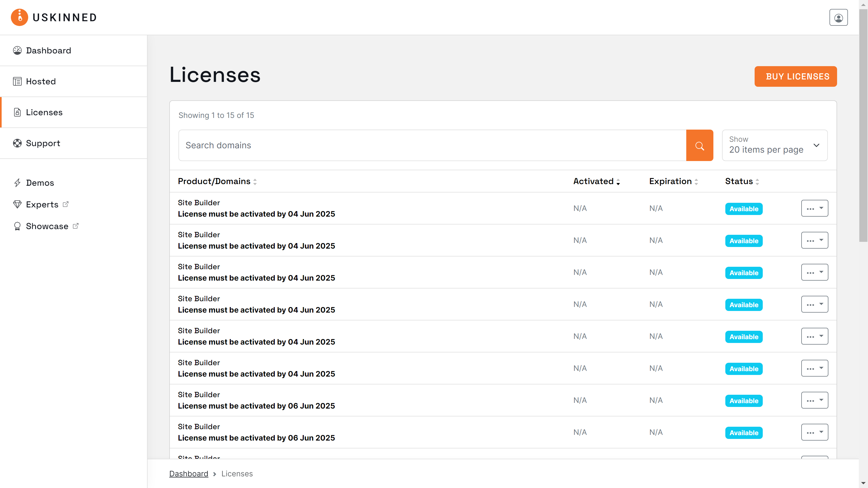Open the ellipsis actions dropdown on the last visible row
The width and height of the screenshot is (868, 488).
pos(814,432)
